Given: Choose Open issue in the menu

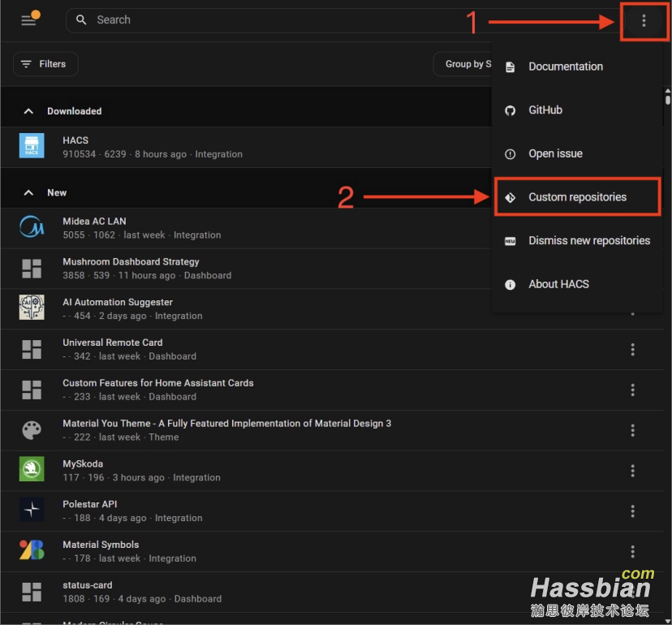Looking at the screenshot, I should tap(577, 153).
